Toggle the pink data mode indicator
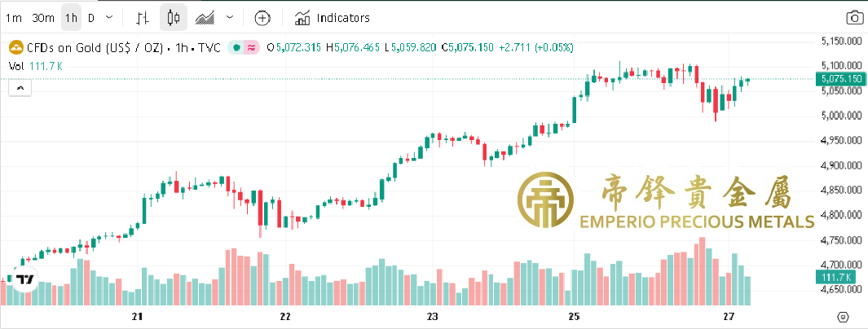The width and height of the screenshot is (868, 329). [251, 47]
